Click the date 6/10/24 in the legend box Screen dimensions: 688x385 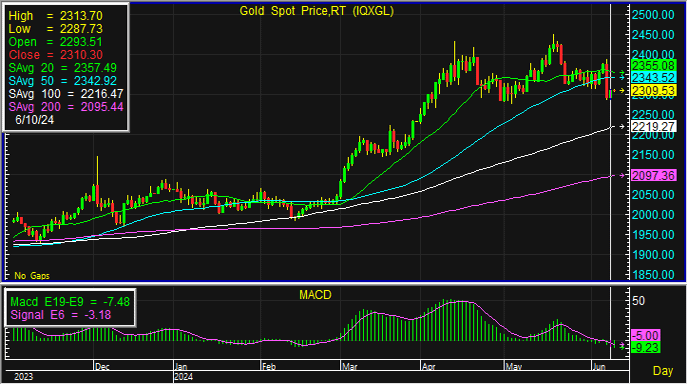tap(35, 120)
